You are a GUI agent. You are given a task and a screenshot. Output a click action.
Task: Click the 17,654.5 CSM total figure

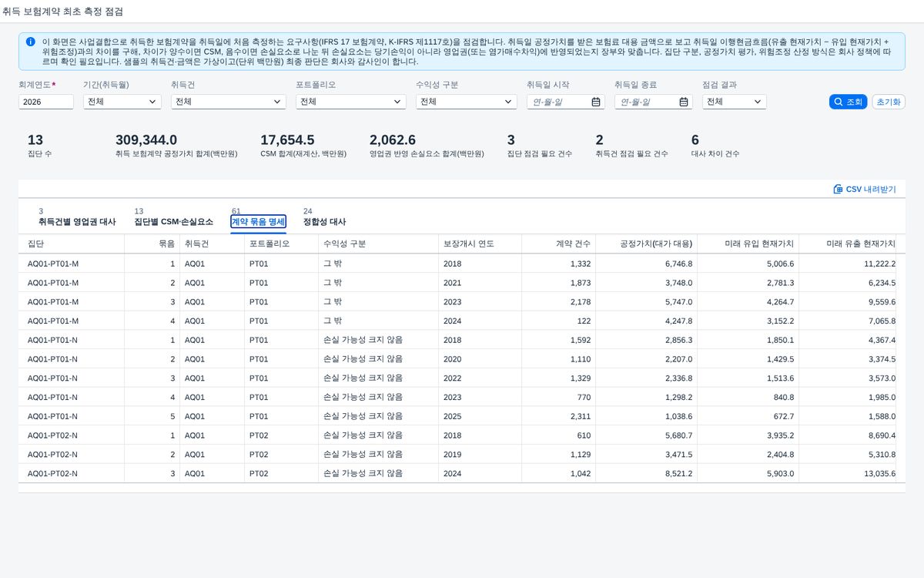[287, 139]
